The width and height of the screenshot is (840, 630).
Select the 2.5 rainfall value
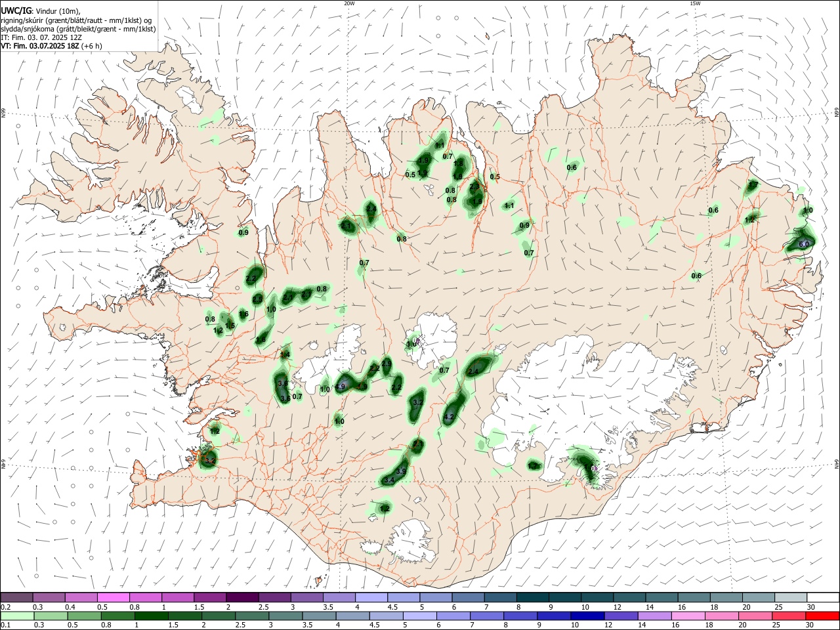[257, 299]
